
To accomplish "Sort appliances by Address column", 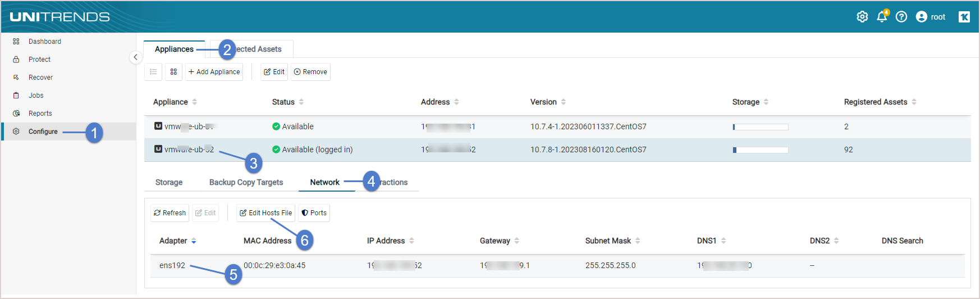I will click(x=440, y=102).
